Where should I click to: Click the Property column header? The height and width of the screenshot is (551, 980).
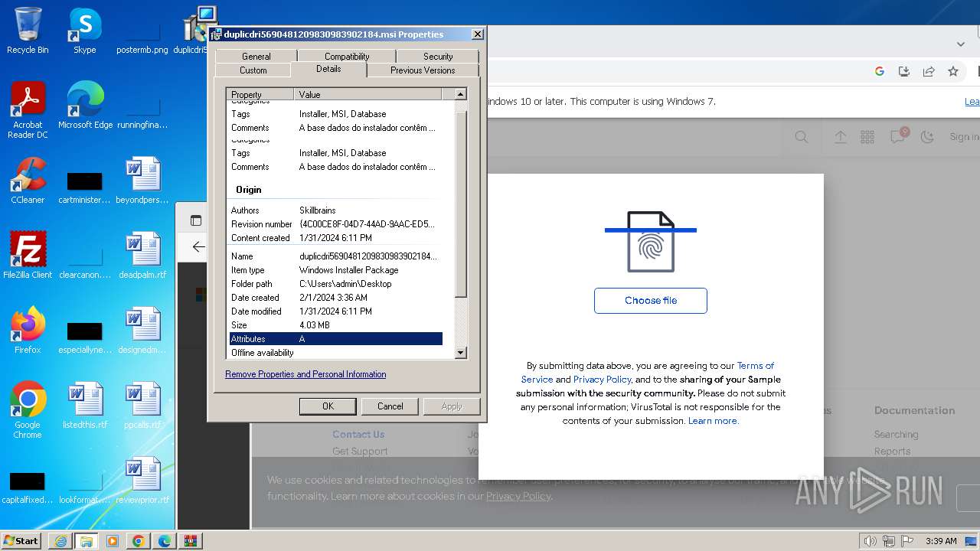[260, 94]
